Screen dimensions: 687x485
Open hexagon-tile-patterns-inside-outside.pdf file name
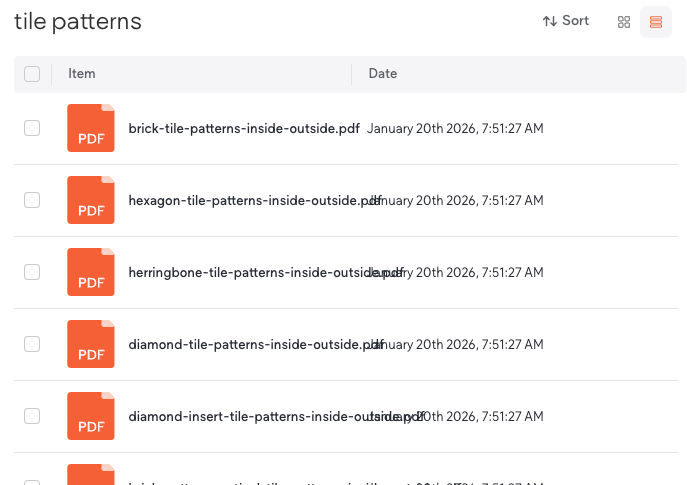coord(250,201)
